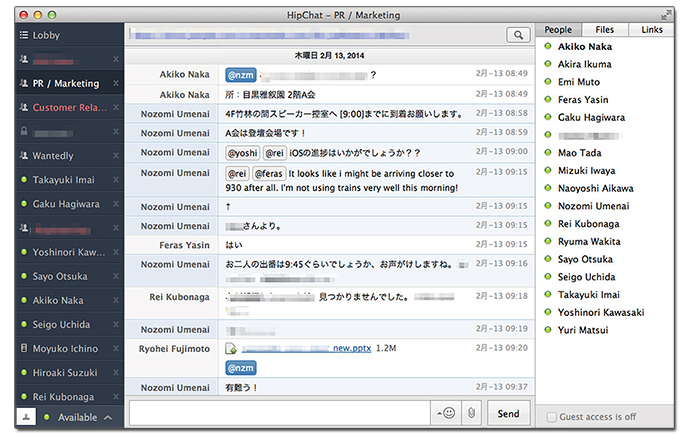Open chat with Sayo Otsuka in sidebar
This screenshot has height=435, width=690.
coord(69,276)
